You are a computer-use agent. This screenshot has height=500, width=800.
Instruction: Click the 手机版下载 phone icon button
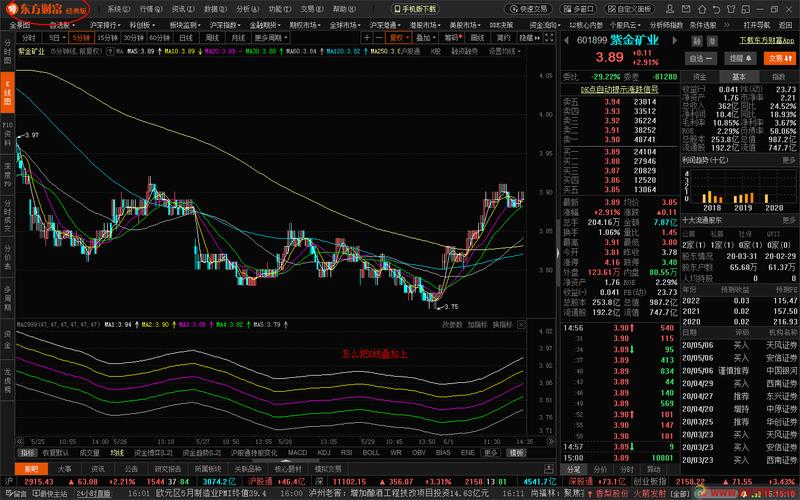(415, 9)
